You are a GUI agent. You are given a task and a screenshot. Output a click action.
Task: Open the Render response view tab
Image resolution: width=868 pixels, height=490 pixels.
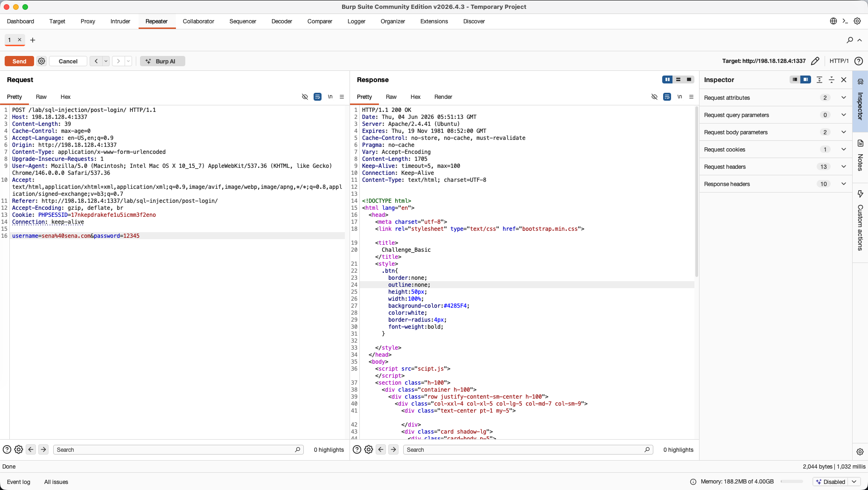click(443, 97)
